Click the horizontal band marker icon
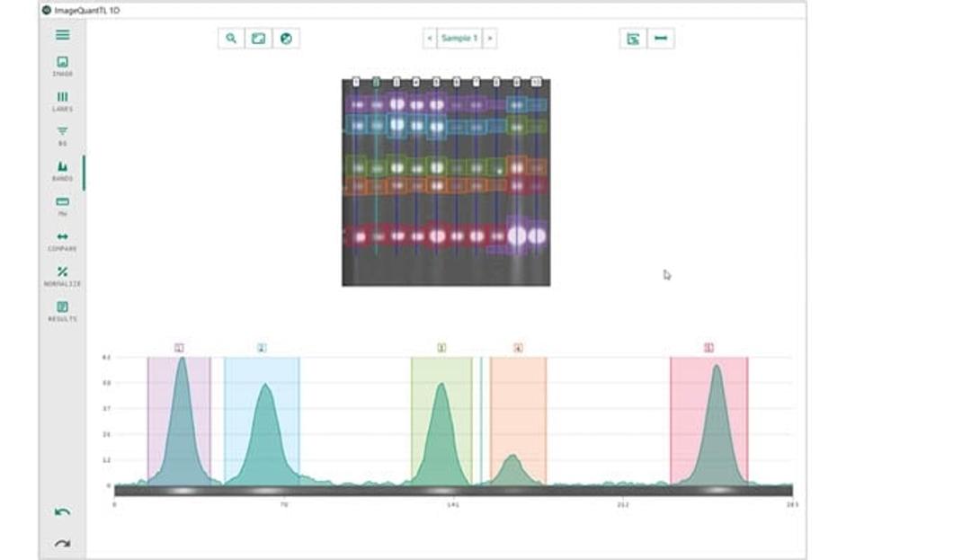The height and width of the screenshot is (560, 971). (x=661, y=38)
